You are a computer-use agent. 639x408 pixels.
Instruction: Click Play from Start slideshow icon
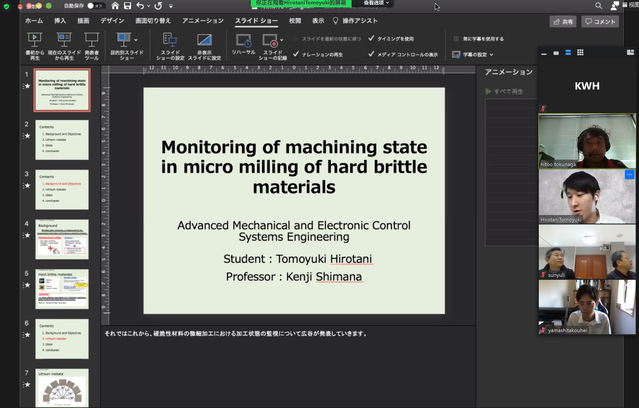35,40
